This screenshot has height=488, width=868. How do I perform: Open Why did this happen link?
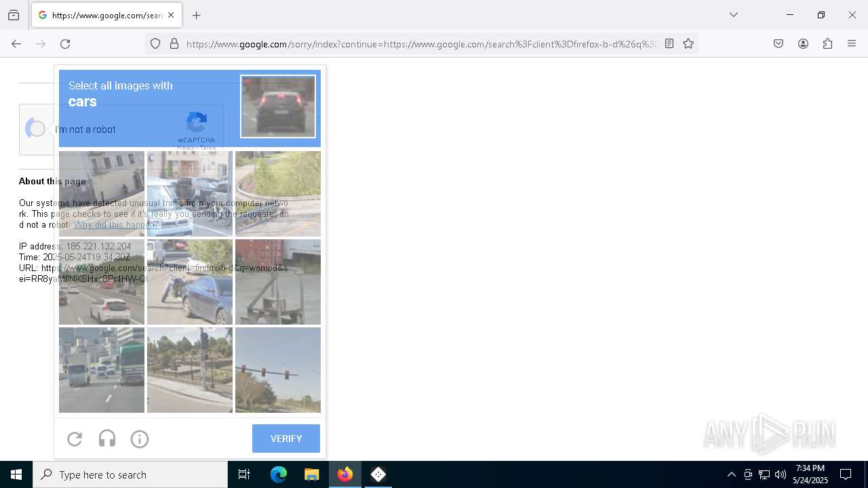point(117,224)
